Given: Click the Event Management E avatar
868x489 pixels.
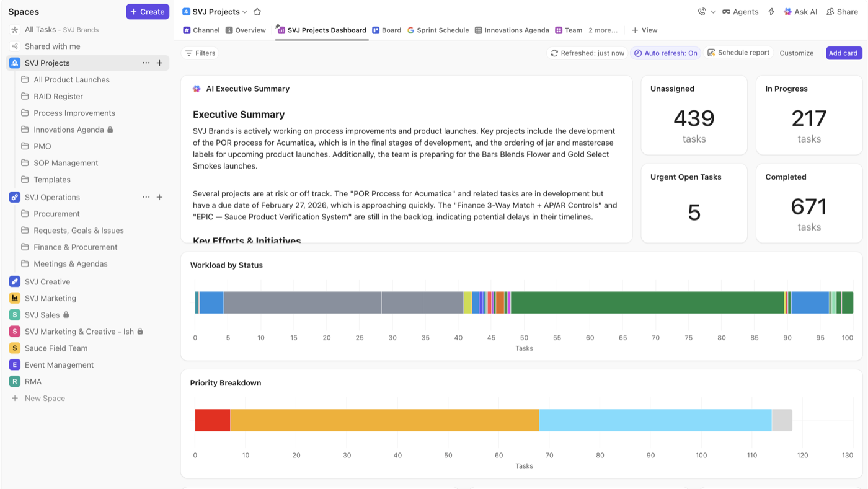Looking at the screenshot, I should pos(15,365).
